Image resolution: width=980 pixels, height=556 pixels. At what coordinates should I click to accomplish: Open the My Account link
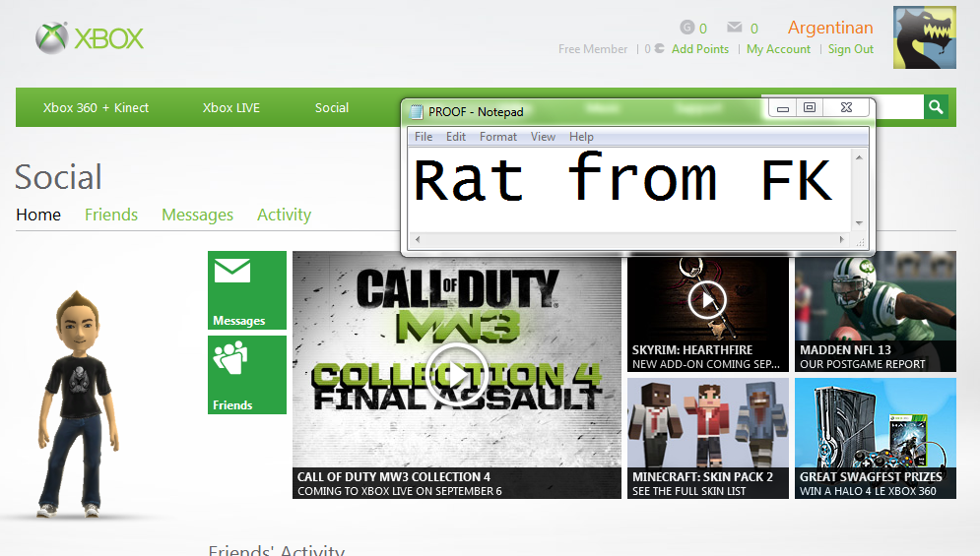coord(778,49)
